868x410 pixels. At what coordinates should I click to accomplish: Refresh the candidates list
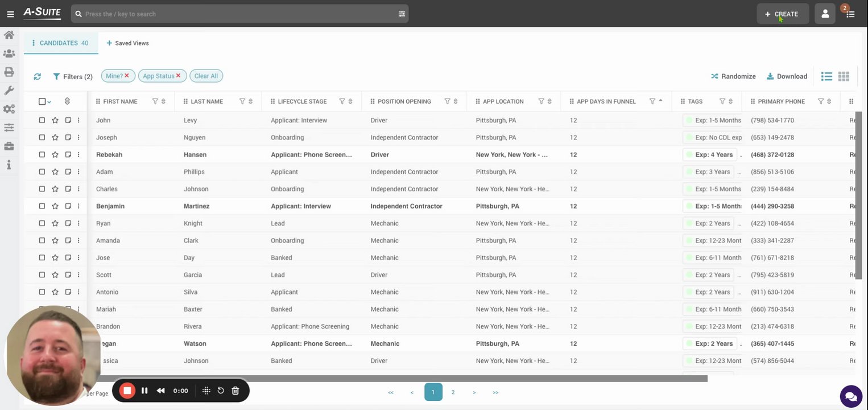coord(37,76)
